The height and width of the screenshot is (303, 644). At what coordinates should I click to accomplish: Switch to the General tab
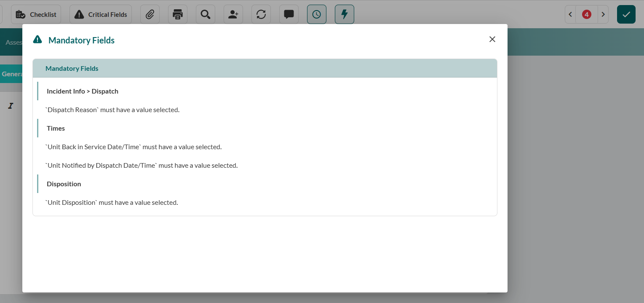click(13, 73)
